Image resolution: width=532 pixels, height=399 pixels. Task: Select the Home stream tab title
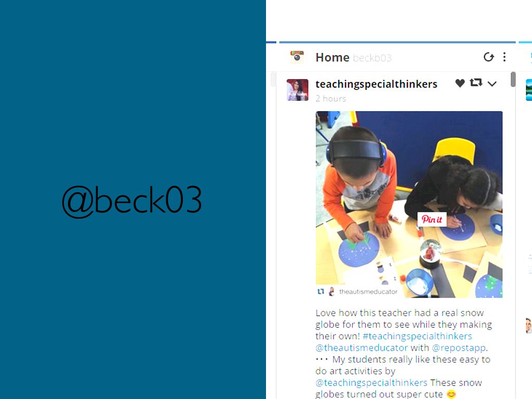[x=332, y=57]
